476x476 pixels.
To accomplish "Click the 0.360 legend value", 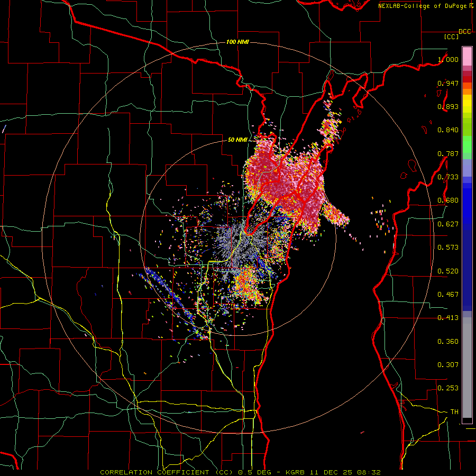I will click(448, 342).
